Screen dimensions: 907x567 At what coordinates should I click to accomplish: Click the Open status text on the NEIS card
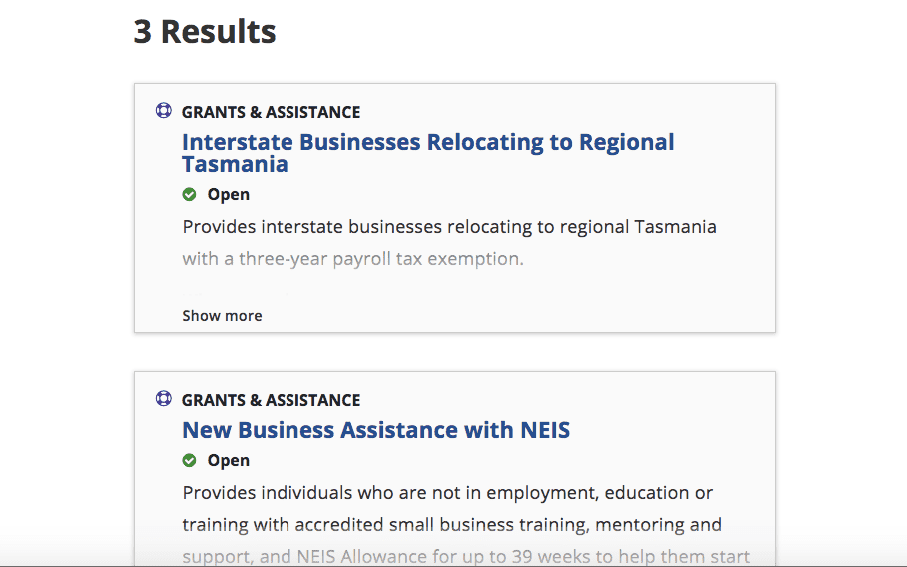[x=229, y=460]
